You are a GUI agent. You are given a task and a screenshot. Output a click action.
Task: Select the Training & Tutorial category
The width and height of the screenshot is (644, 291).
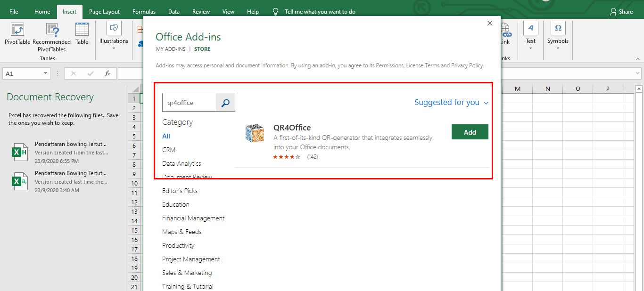(x=188, y=286)
